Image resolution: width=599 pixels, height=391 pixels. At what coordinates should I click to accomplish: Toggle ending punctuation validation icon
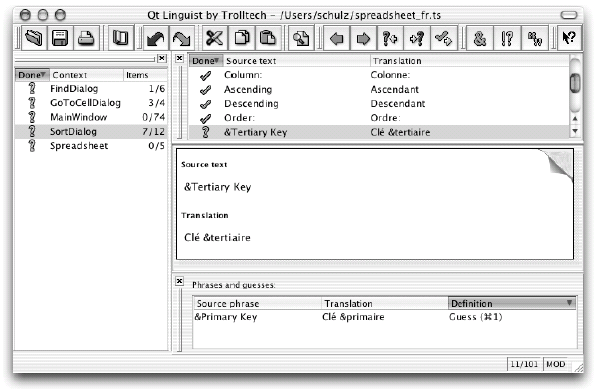click(507, 38)
